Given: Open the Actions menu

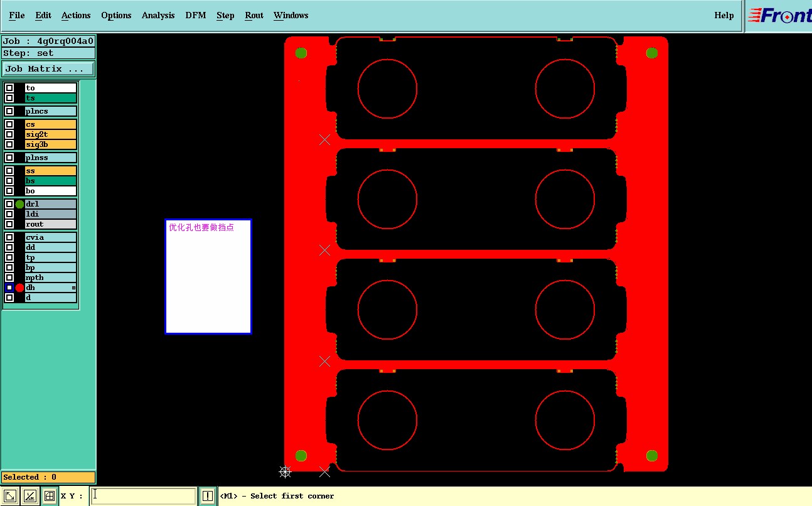Looking at the screenshot, I should (x=76, y=15).
